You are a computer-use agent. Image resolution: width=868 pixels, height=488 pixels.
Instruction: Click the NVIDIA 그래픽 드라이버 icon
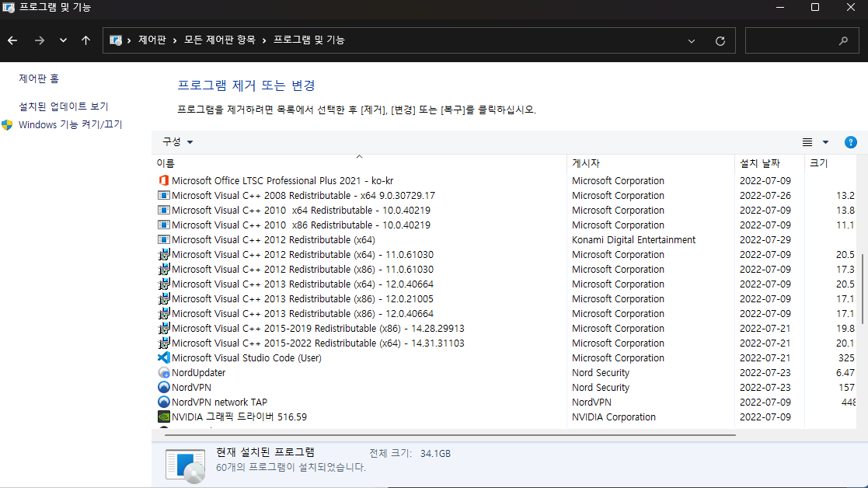[163, 417]
